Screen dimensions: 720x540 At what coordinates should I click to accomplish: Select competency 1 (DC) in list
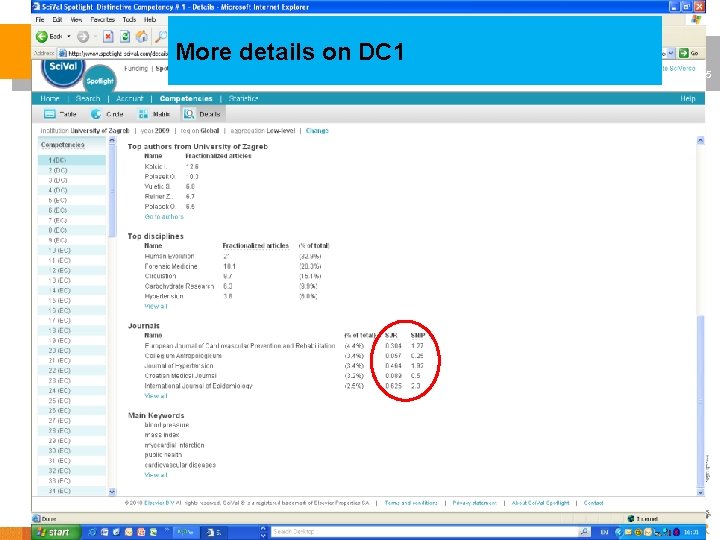pos(72,160)
